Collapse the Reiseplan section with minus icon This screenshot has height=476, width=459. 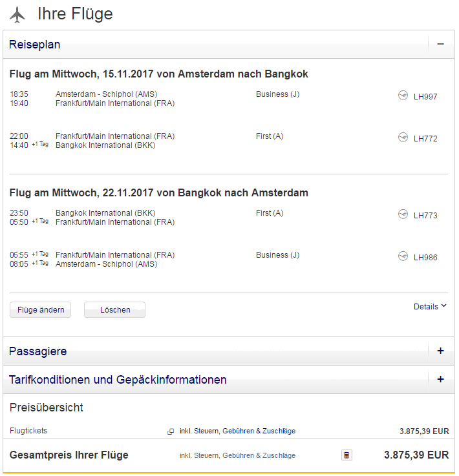coord(440,45)
